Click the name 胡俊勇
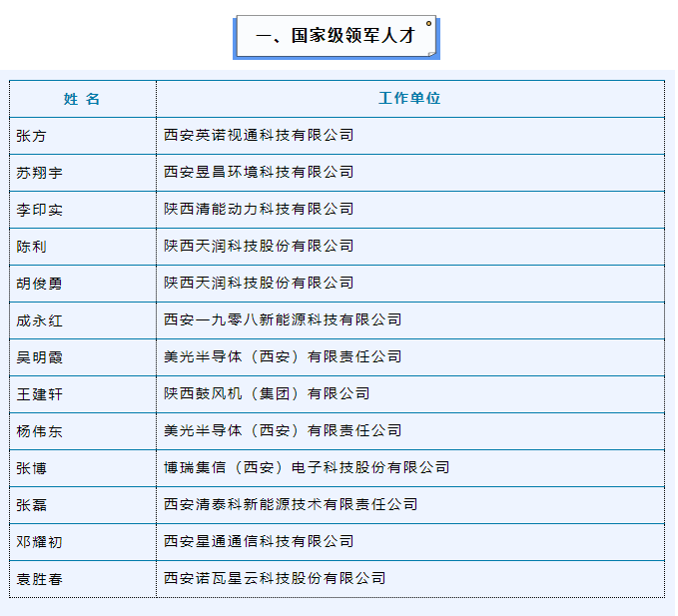The width and height of the screenshot is (678, 616). point(39,284)
